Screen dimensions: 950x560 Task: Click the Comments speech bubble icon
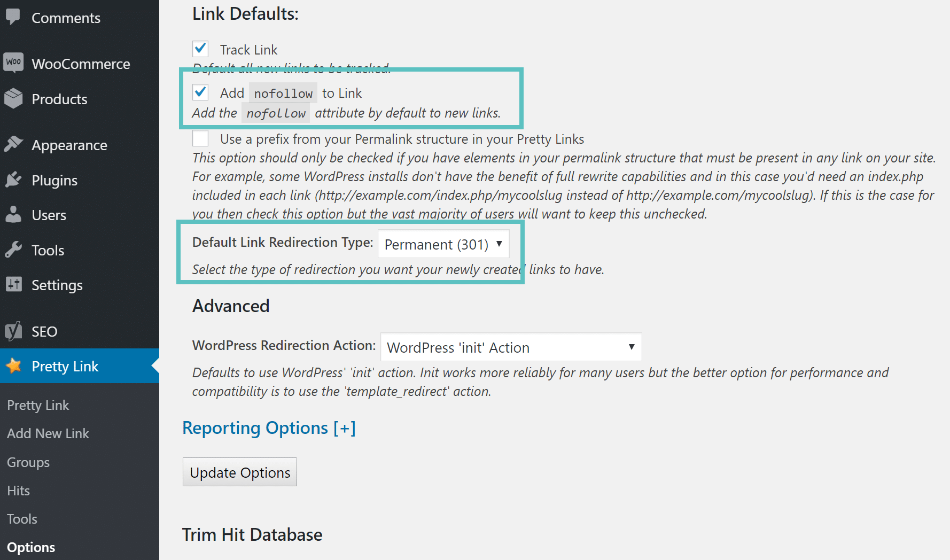click(x=13, y=17)
